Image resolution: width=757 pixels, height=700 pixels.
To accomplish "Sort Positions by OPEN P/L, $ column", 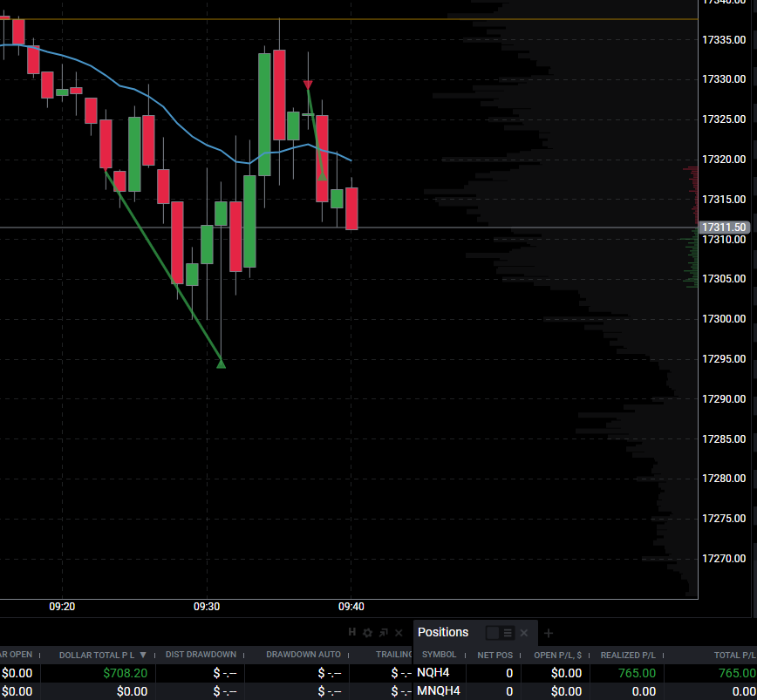I will point(557,655).
